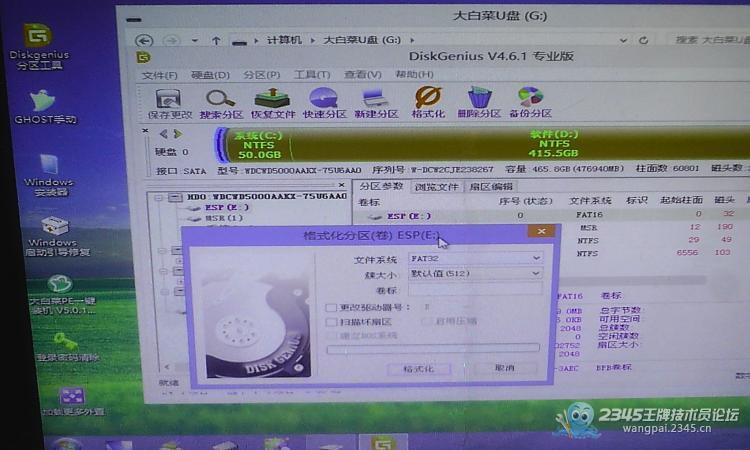The width and height of the screenshot is (750, 450).
Task: Open the 工具(T) menu
Action: 312,75
